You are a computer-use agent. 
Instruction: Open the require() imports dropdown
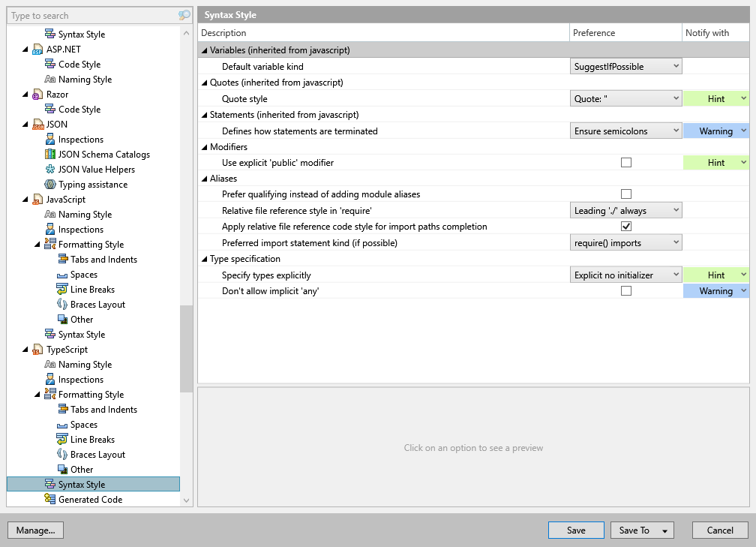point(625,242)
